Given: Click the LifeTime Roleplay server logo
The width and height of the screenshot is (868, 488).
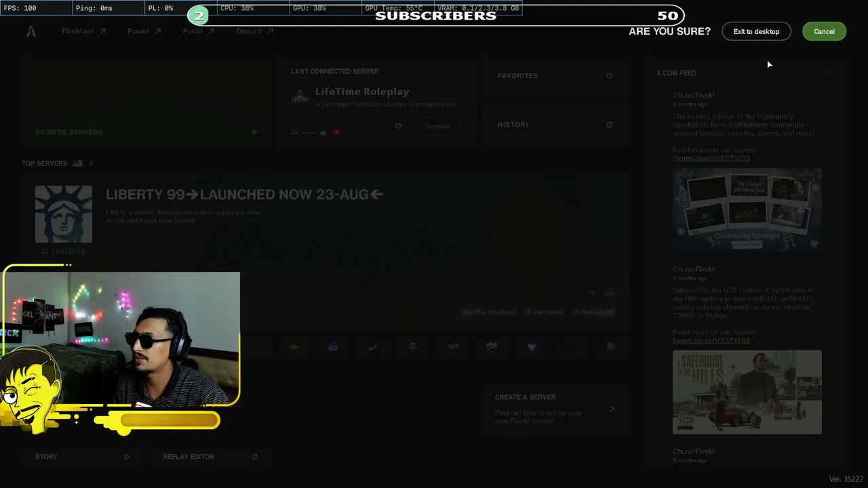Looking at the screenshot, I should pyautogui.click(x=300, y=97).
